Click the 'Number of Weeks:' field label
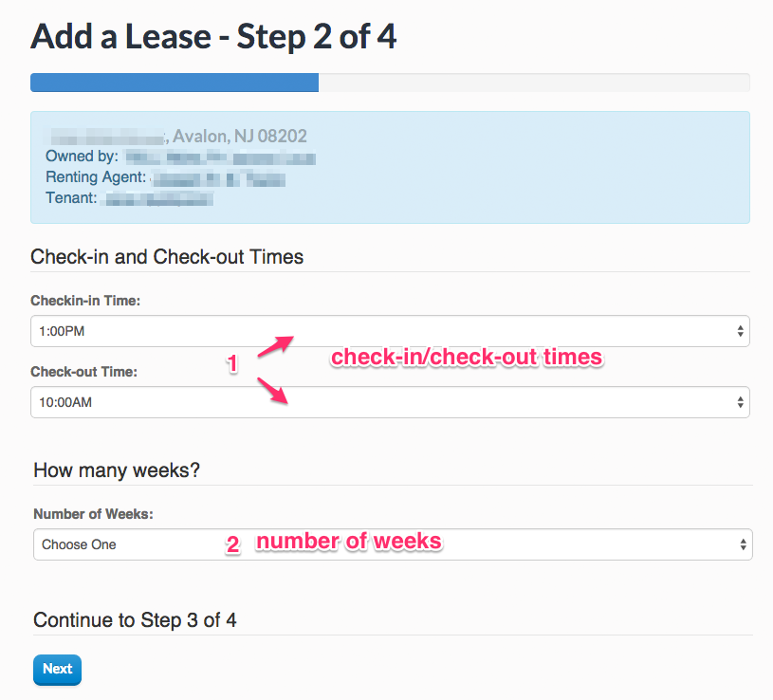Screen dimensions: 773x700 [x=93, y=514]
